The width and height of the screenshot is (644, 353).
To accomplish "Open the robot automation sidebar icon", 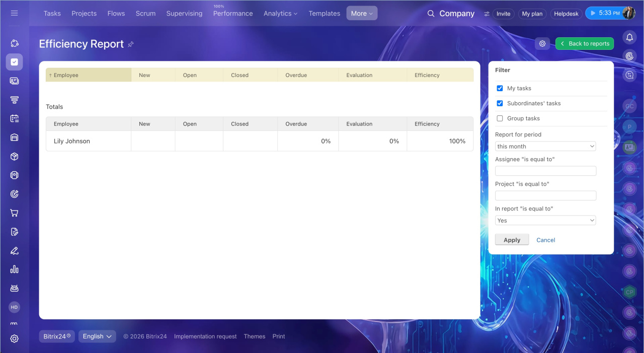I will [x=14, y=289].
